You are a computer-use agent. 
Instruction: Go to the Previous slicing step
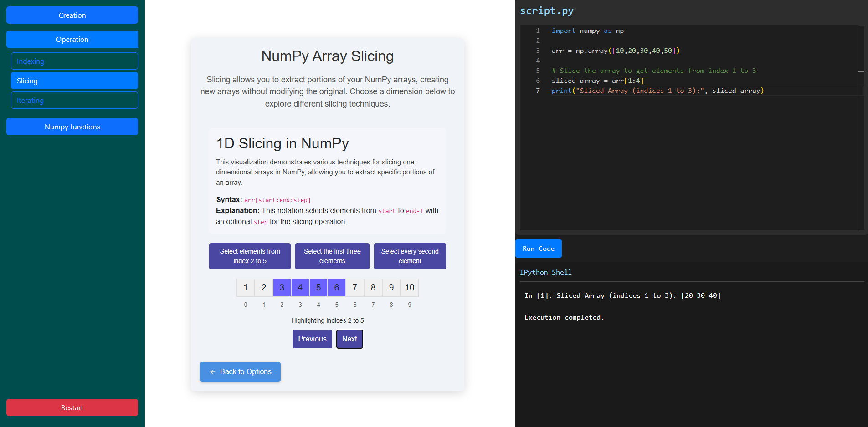click(312, 339)
